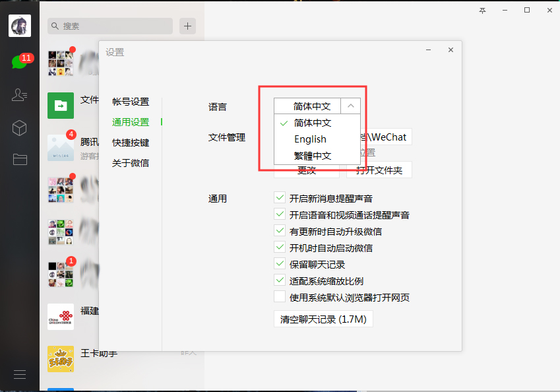
Task: Open the Files folder icon in sidebar
Action: point(19,159)
